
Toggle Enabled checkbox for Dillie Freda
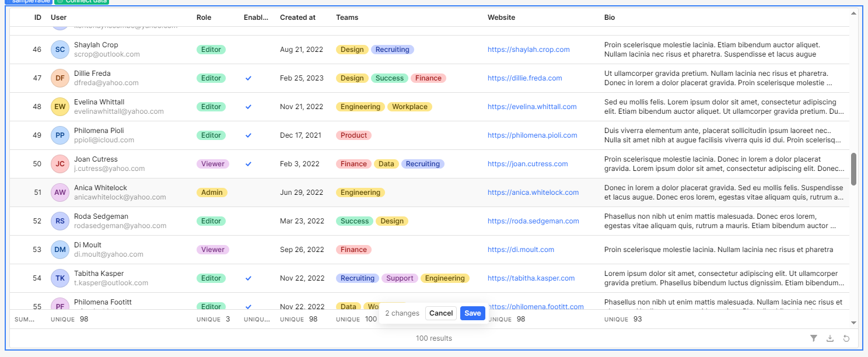[x=249, y=78]
